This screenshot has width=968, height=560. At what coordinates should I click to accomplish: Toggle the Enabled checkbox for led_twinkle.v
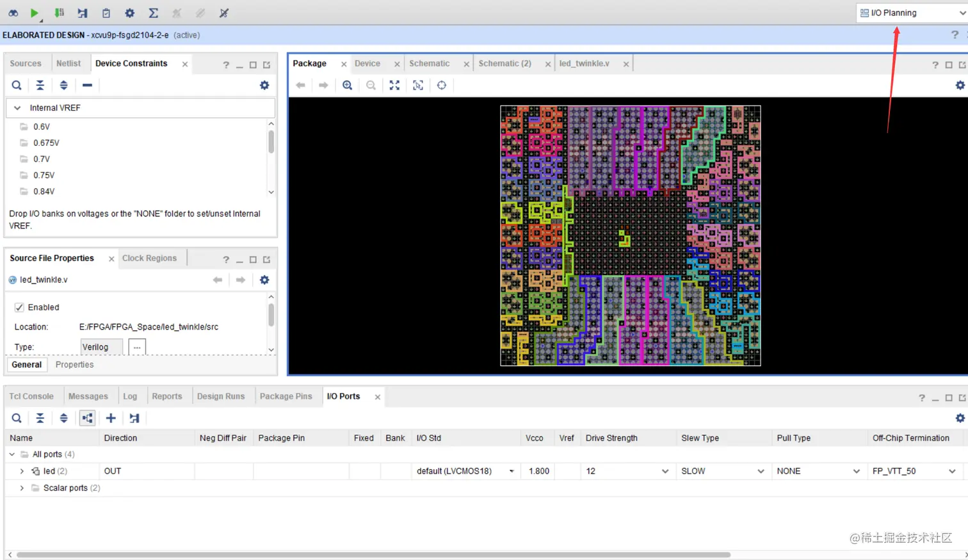19,307
